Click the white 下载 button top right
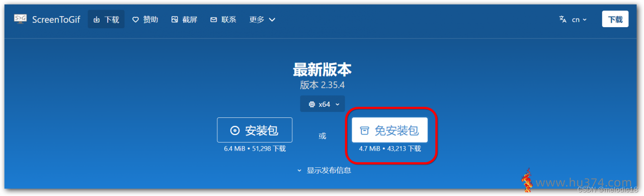The image size is (644, 196). pyautogui.click(x=615, y=19)
